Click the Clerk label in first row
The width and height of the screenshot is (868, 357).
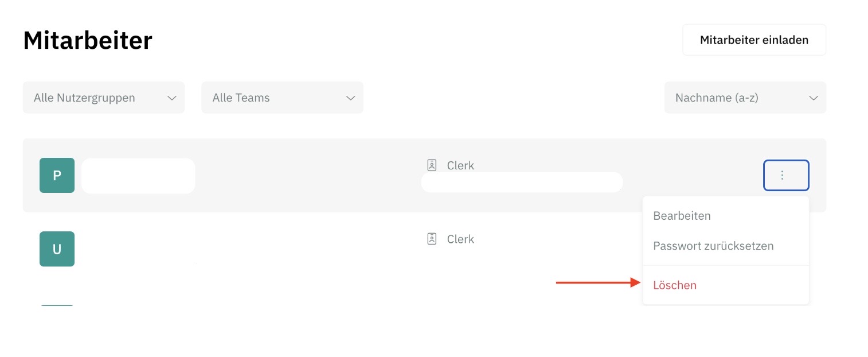[x=460, y=165]
